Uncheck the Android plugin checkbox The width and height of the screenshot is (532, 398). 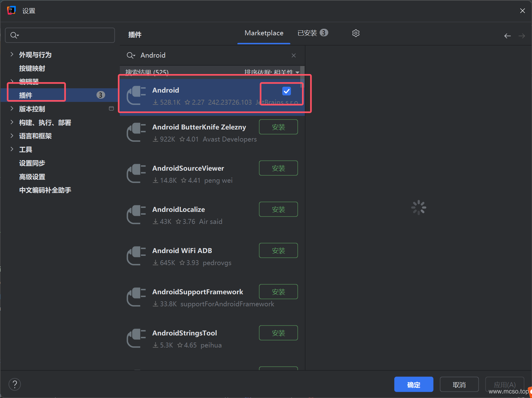click(x=287, y=91)
